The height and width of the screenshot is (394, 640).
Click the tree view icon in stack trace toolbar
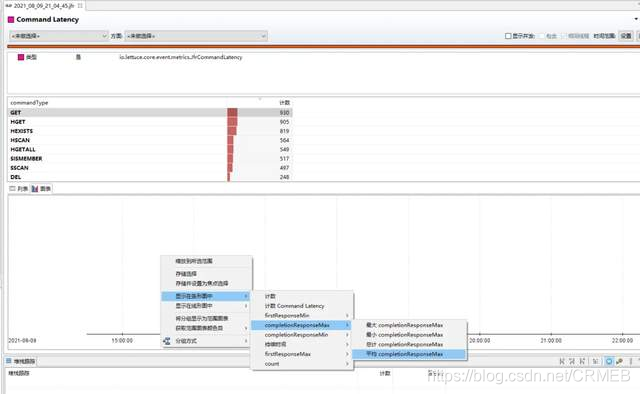click(596, 361)
